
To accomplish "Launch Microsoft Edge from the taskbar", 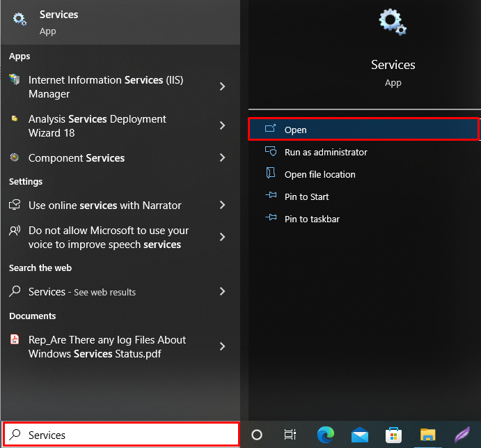I will point(326,435).
